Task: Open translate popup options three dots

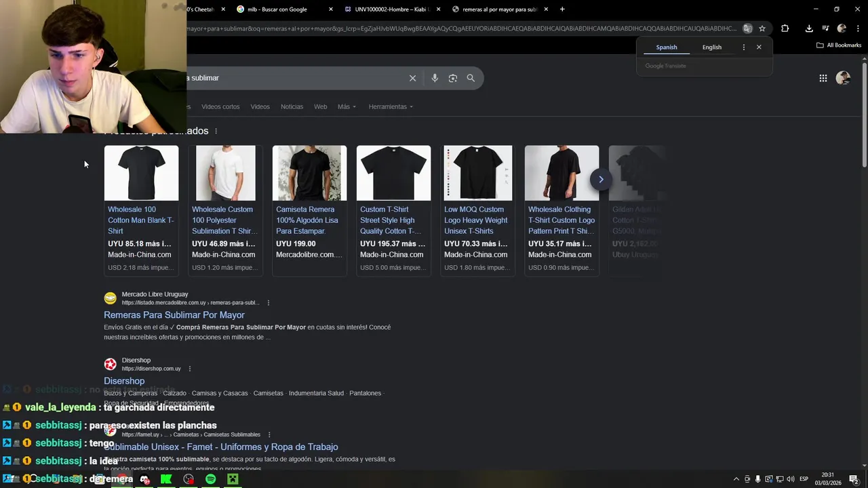Action: point(744,47)
